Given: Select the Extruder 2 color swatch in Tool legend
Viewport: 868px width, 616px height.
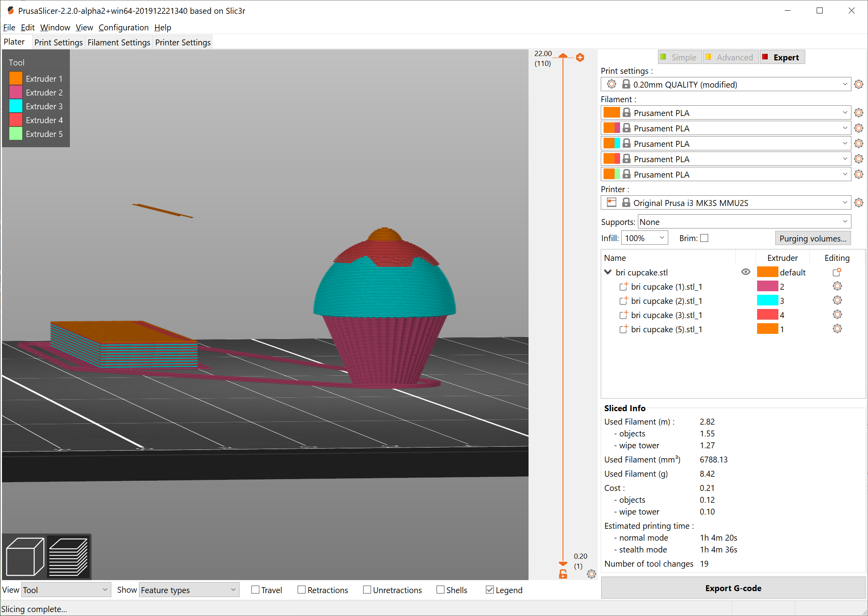Looking at the screenshot, I should (16, 92).
